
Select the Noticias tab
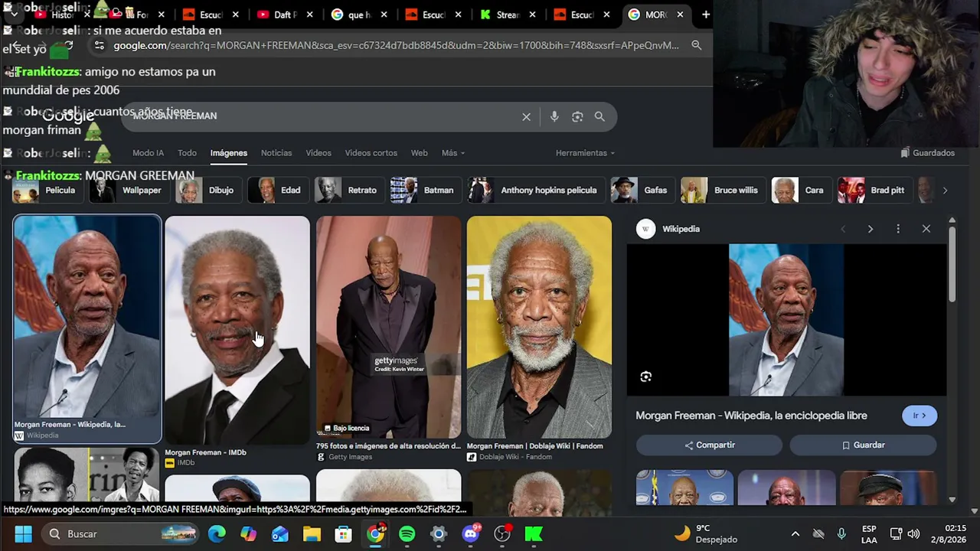coord(276,153)
